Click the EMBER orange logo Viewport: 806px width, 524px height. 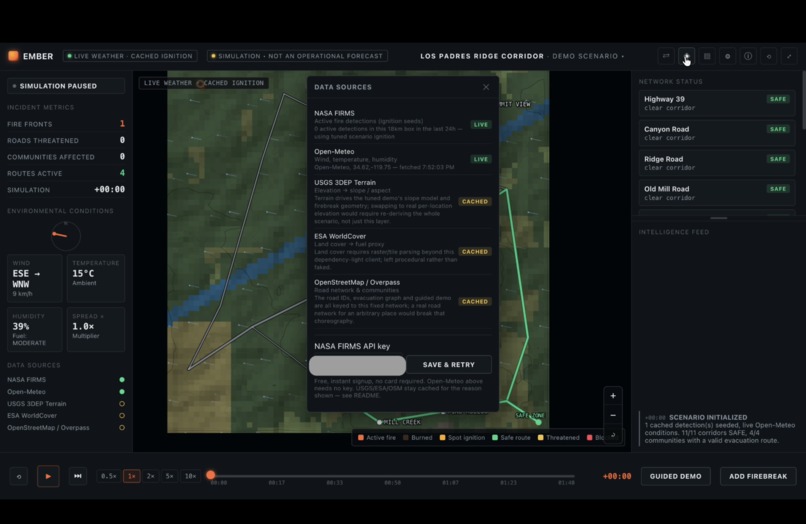(13, 56)
